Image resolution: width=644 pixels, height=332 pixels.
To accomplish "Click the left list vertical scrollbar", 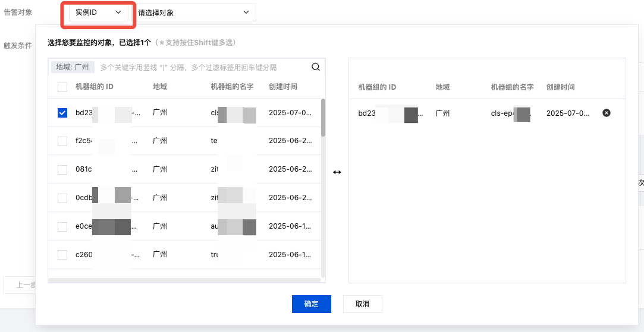I will (323, 118).
